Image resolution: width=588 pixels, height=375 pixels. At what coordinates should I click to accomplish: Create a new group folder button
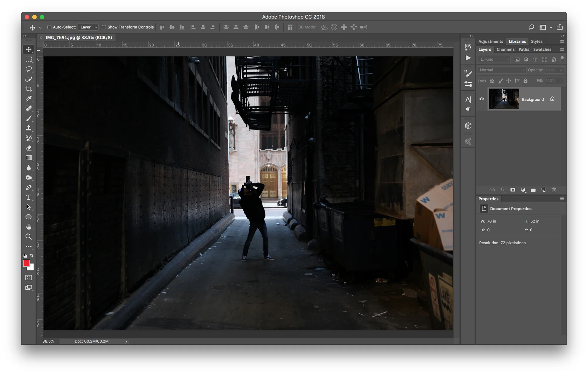tap(533, 190)
